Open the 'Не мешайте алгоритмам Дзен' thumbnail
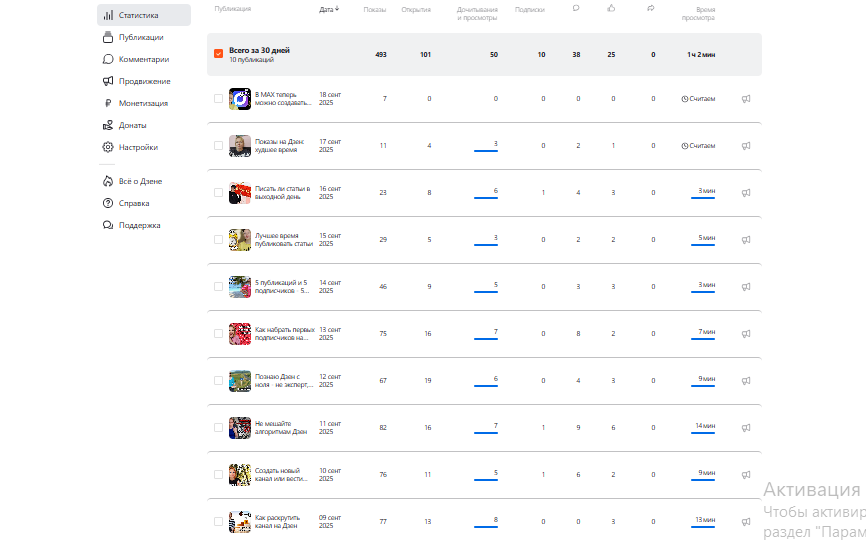 [x=240, y=427]
